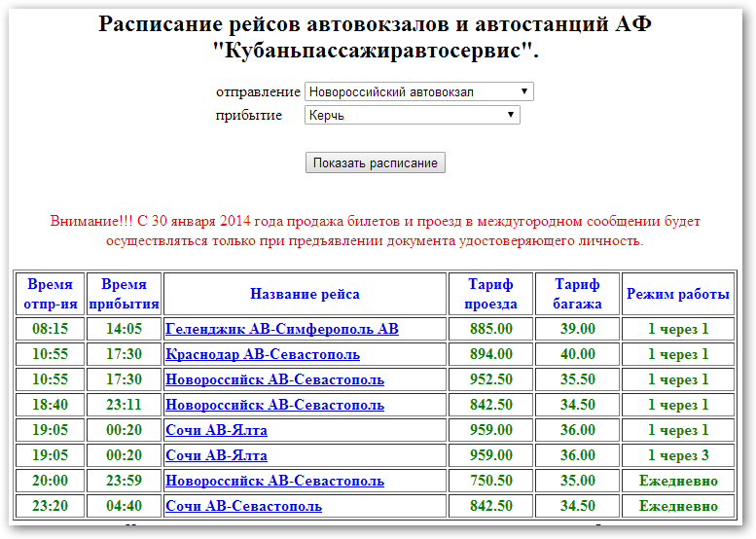Screen dimensions: 756x539
Task: Select fare value 885.00
Action: click(490, 329)
